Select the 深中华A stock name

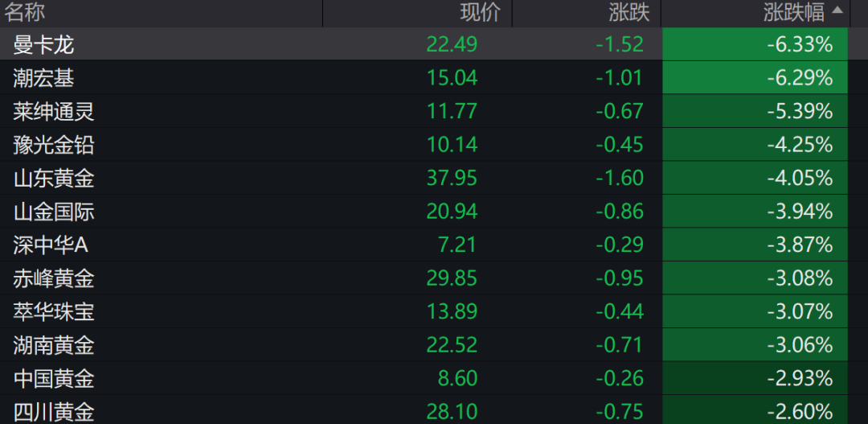pos(50,245)
